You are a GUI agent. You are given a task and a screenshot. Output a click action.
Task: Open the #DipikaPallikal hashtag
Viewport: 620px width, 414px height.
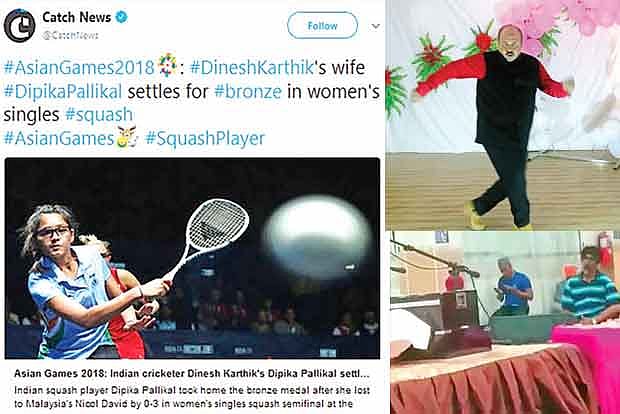(x=63, y=91)
